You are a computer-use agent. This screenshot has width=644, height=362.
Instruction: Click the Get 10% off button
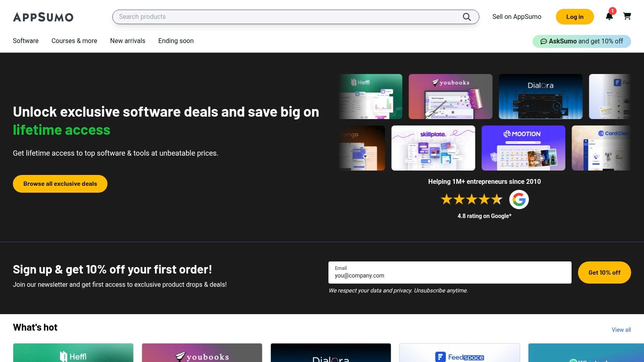(604, 272)
